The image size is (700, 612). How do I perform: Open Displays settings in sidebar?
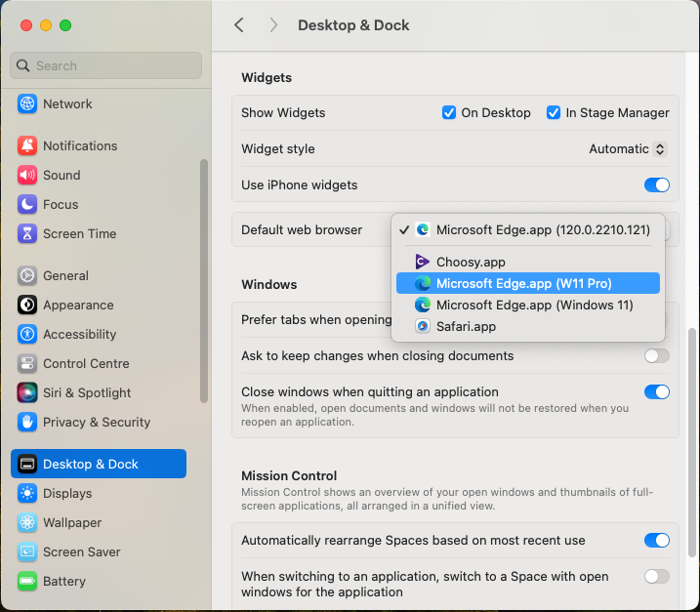67,494
